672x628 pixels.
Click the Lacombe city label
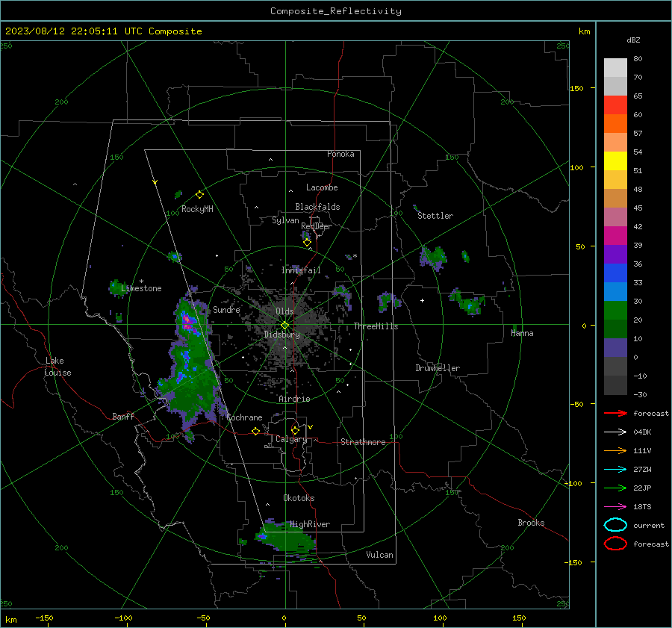(x=322, y=187)
